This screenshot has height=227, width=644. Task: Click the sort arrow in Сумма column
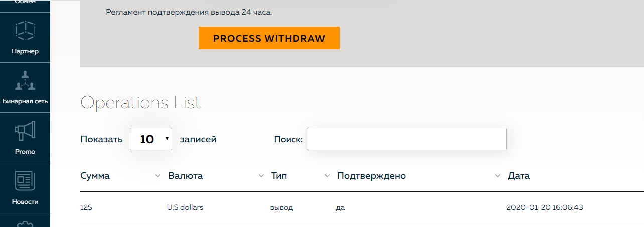(158, 176)
